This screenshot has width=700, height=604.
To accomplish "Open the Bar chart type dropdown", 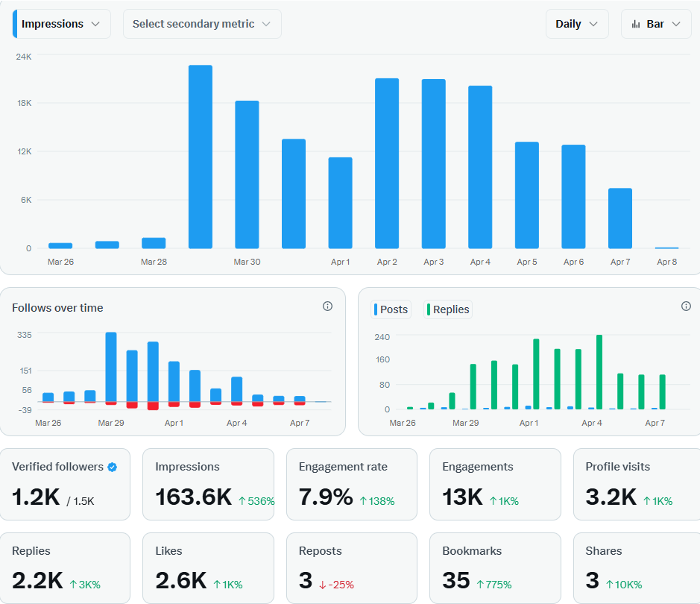I will pyautogui.click(x=656, y=24).
